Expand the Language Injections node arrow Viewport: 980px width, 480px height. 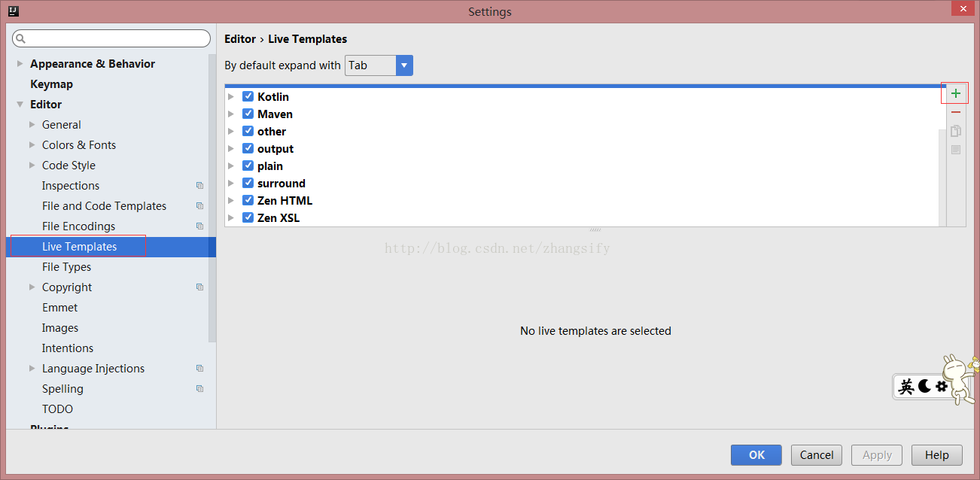[x=32, y=369]
